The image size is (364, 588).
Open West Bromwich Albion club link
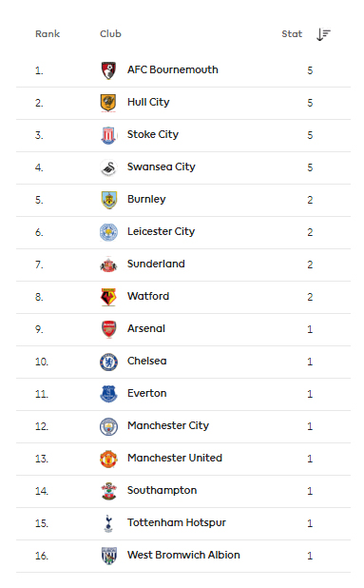coord(183,555)
